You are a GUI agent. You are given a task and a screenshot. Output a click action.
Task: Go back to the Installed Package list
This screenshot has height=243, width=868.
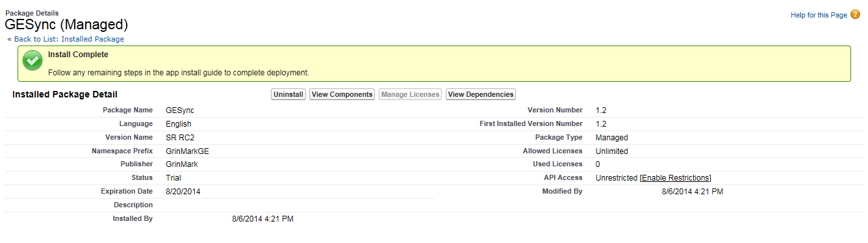coord(69,39)
